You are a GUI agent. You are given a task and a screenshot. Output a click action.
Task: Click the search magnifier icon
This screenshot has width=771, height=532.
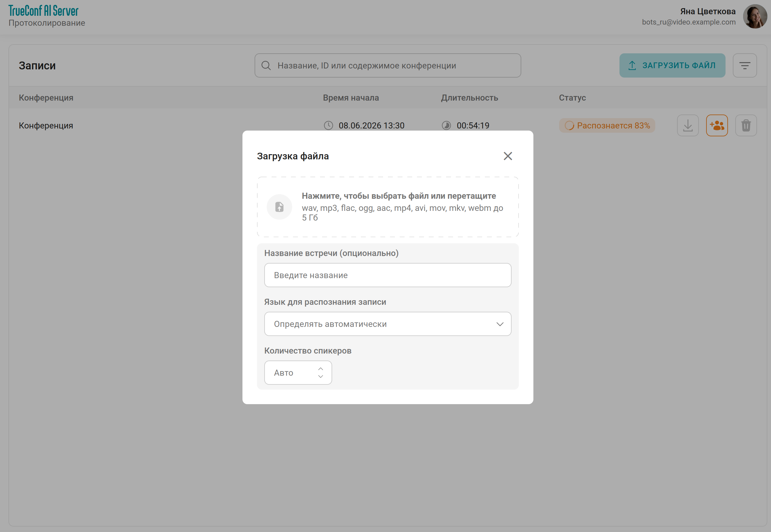click(x=266, y=66)
